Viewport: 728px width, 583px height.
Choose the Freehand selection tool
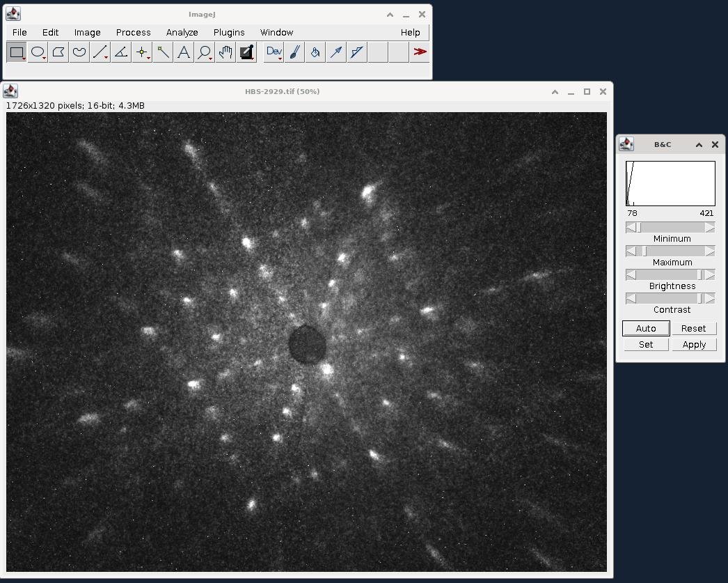click(79, 52)
